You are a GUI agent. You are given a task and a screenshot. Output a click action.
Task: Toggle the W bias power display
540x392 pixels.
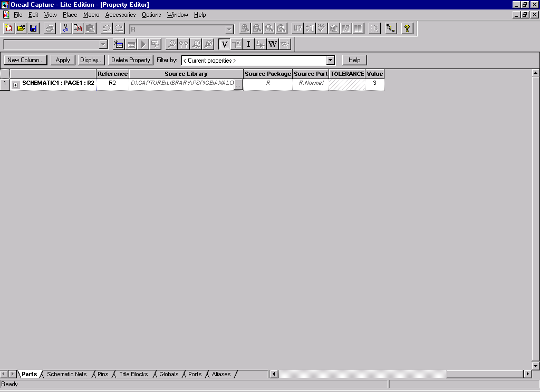(x=273, y=44)
